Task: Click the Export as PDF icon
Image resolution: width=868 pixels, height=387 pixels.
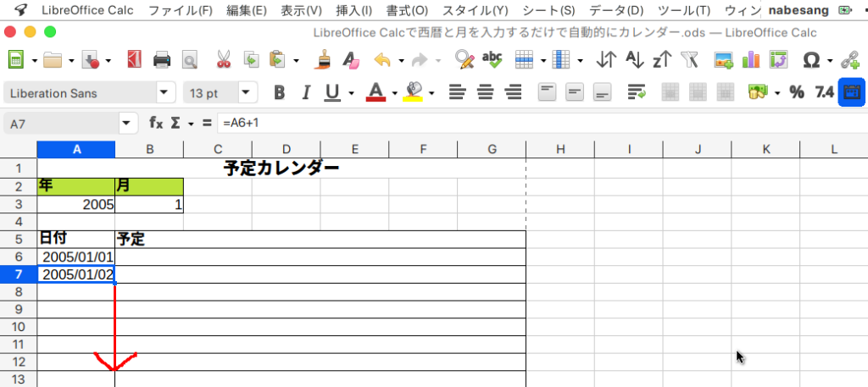Action: click(x=134, y=60)
